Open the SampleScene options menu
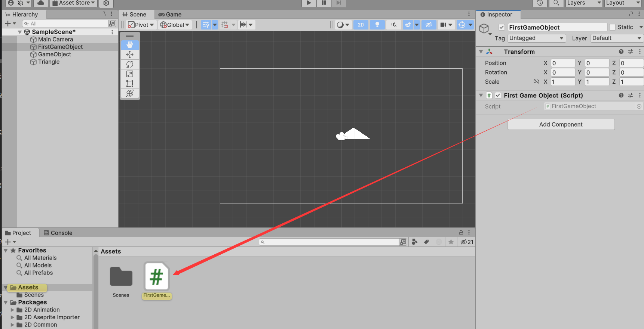 pos(112,32)
